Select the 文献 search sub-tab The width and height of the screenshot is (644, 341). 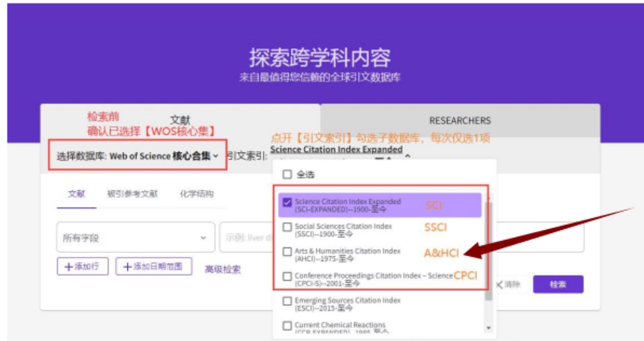[x=77, y=193]
